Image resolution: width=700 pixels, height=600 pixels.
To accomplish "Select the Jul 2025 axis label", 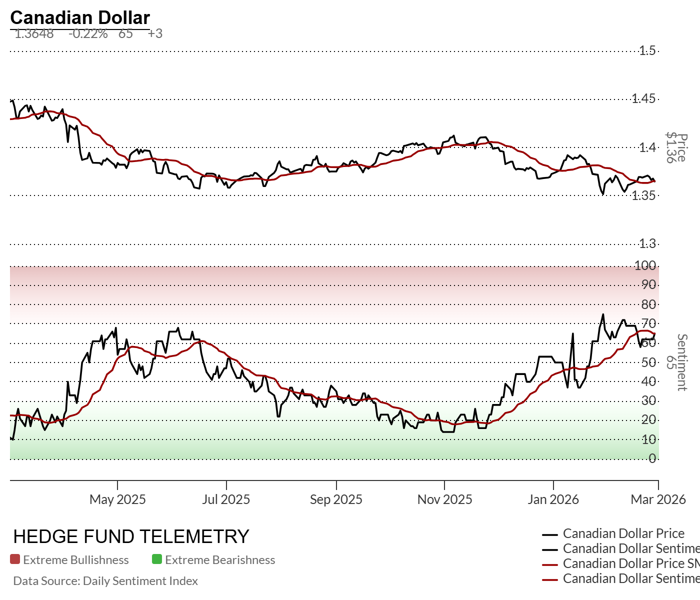I will pyautogui.click(x=226, y=499).
